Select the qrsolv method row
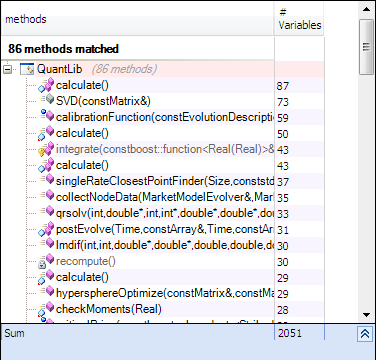Screen dimensions: 376x360 point(165,213)
